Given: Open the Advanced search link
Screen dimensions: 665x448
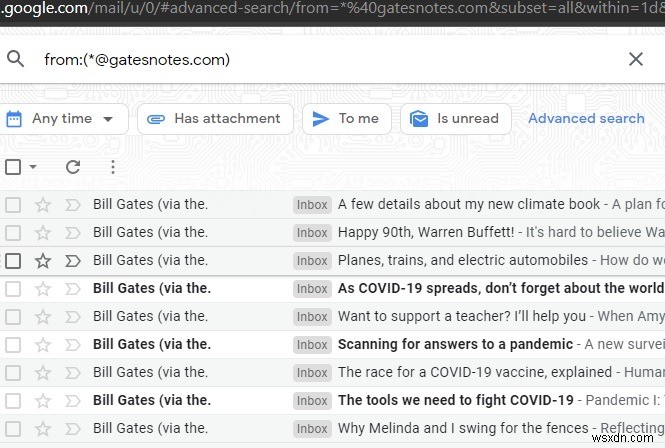Looking at the screenshot, I should [586, 119].
